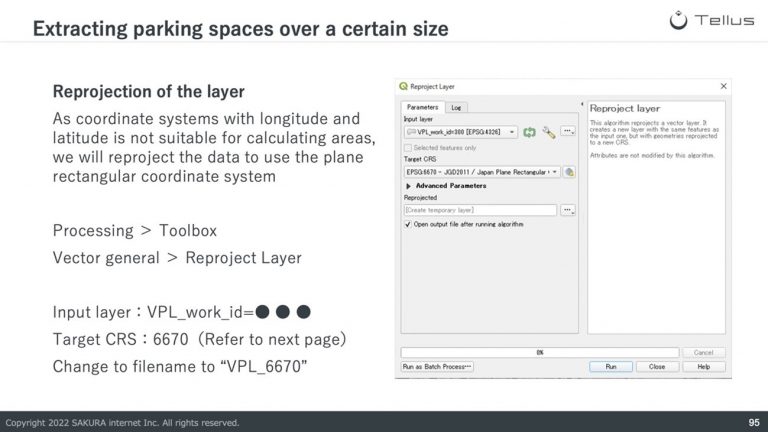
Task: Click the heading Reprojection of the layer
Action: point(148,92)
